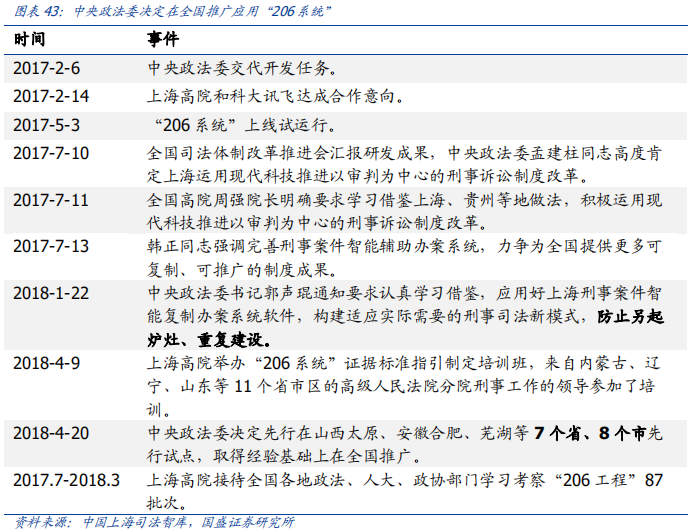Click the 2017-7-10 date cell
Image resolution: width=690 pixels, height=532 pixels.
(x=51, y=153)
